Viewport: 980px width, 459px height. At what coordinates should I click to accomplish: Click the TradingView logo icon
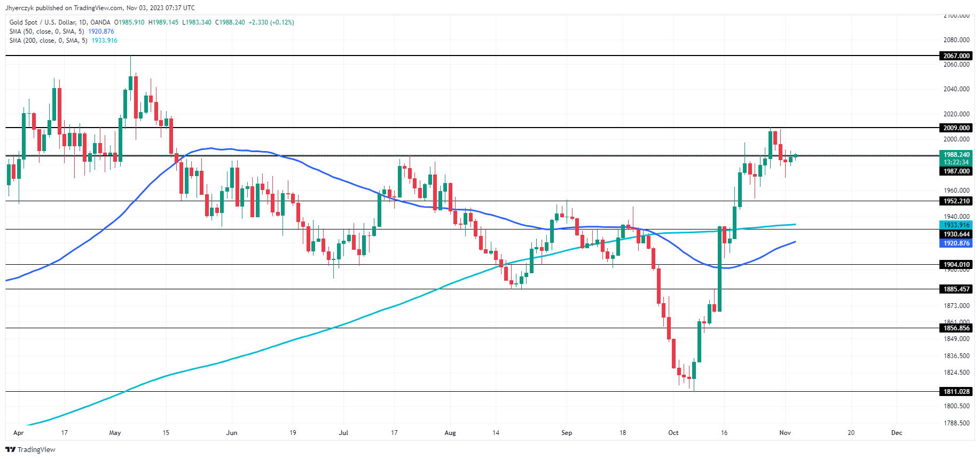[x=10, y=449]
